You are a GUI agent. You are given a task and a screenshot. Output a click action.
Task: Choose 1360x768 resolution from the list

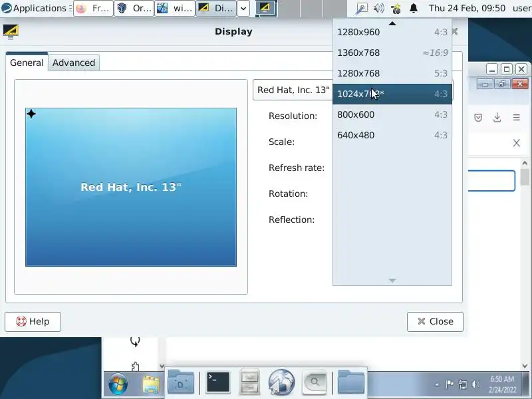392,53
